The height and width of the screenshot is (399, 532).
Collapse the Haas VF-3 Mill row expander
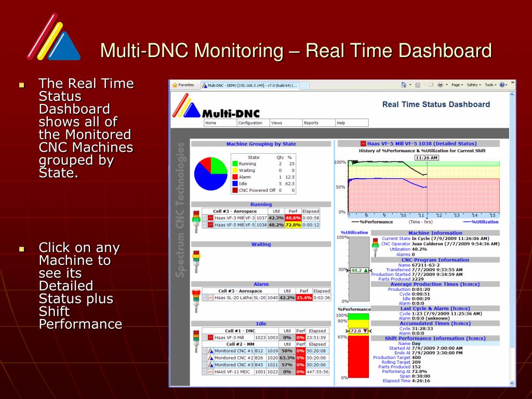[x=205, y=218]
